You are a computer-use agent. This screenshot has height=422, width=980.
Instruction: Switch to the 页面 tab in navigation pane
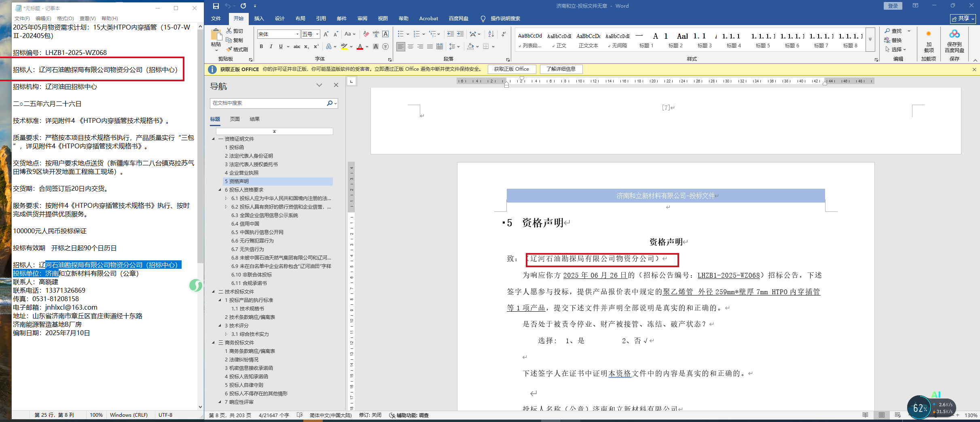(x=235, y=119)
